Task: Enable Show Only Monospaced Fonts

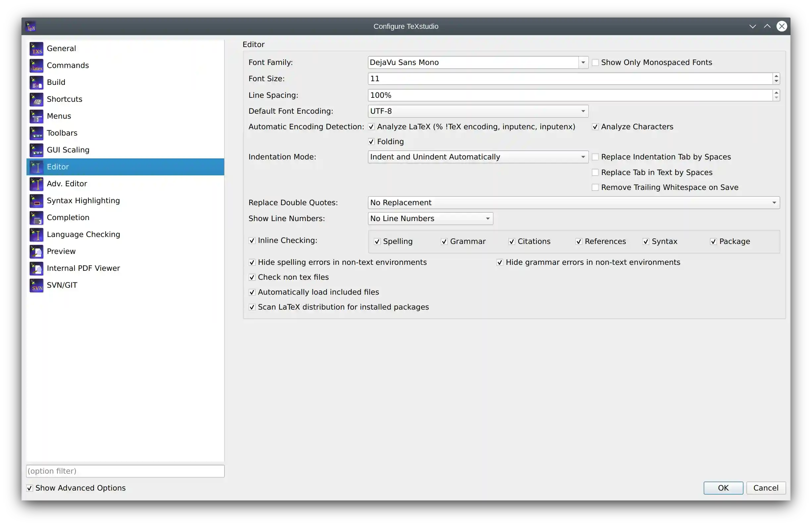Action: (x=595, y=63)
